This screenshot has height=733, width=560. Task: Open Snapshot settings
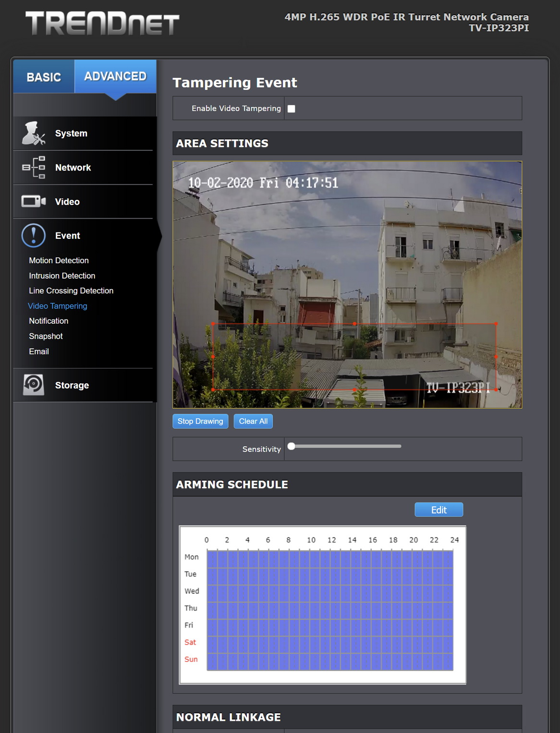point(46,336)
